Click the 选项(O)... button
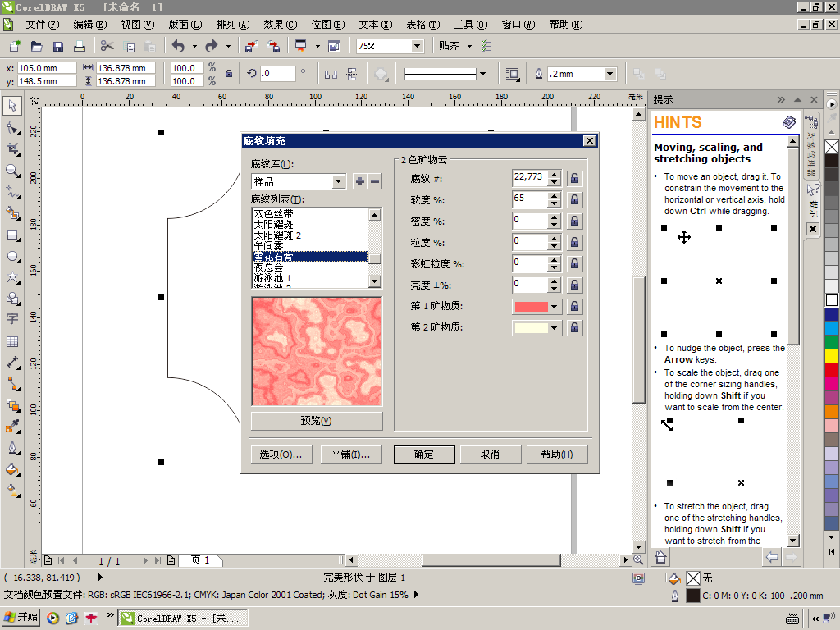The image size is (840, 630). (x=281, y=454)
